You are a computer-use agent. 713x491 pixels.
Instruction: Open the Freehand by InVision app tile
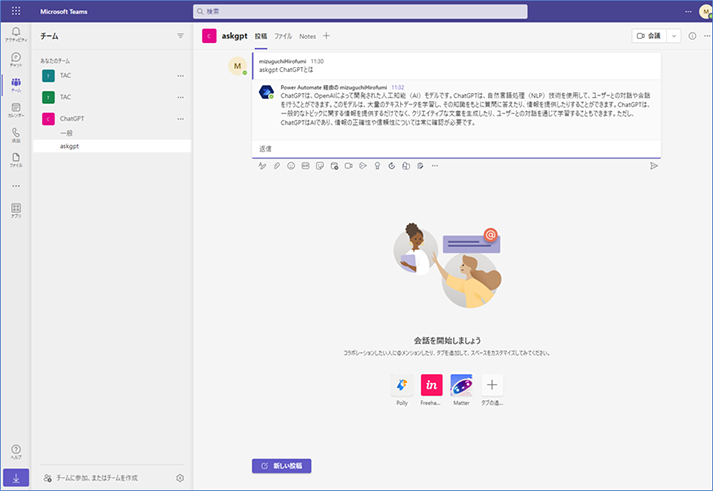pyautogui.click(x=432, y=385)
